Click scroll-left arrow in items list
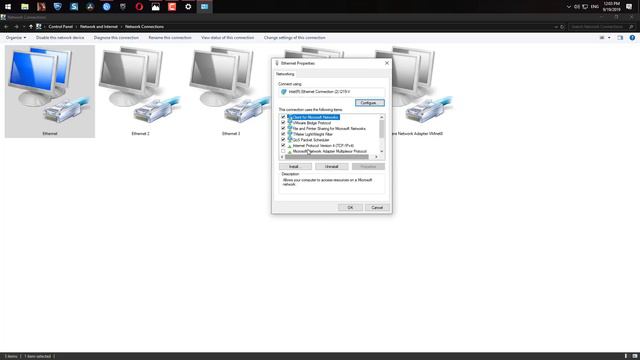Image resolution: width=640 pixels, height=360 pixels. pyautogui.click(x=282, y=157)
